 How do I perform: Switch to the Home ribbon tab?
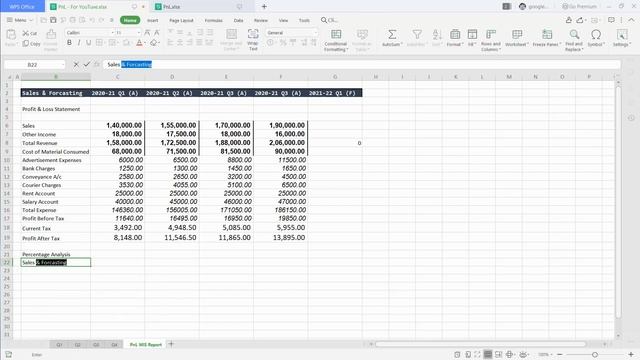(x=130, y=20)
